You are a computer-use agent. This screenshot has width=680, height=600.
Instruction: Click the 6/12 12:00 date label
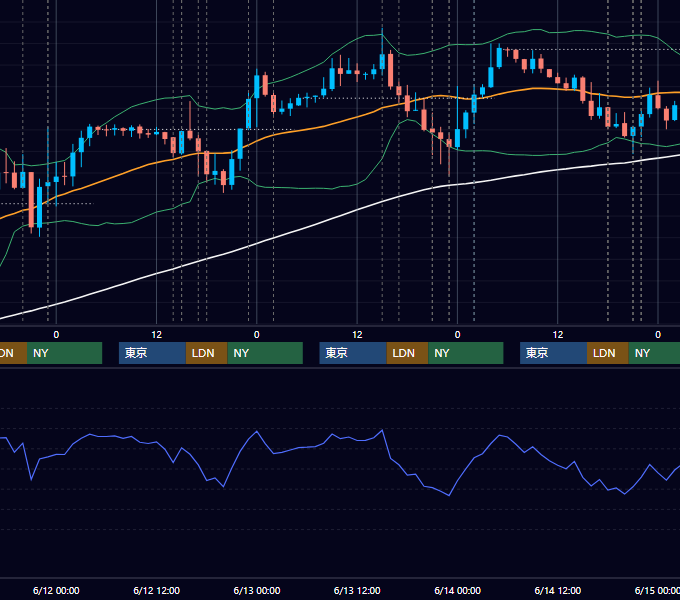(x=157, y=590)
